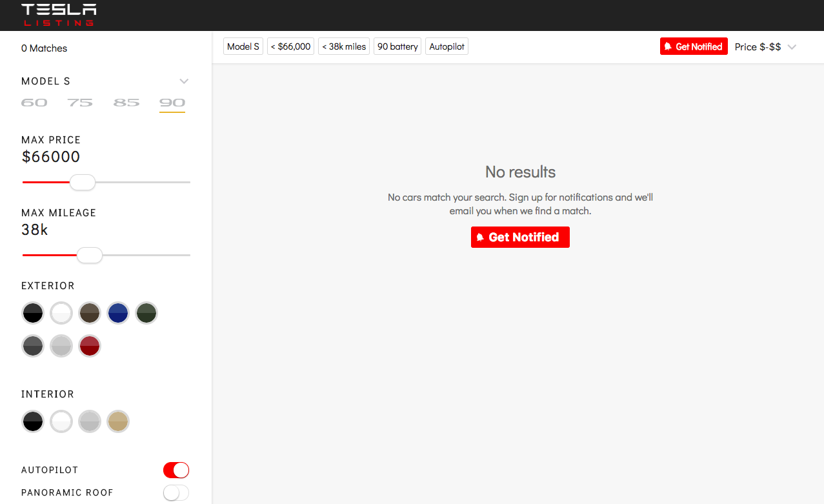
Task: Turn off the Autopilot toggle
Action: 176,470
